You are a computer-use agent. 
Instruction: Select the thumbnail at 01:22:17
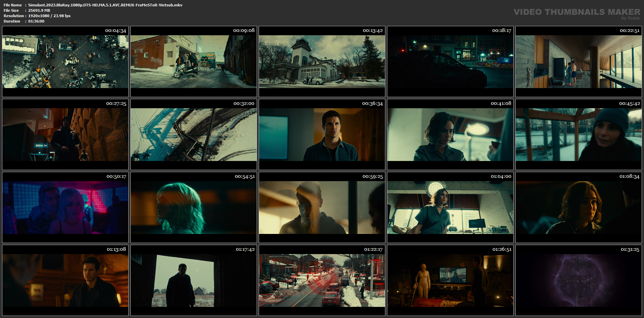point(322,280)
